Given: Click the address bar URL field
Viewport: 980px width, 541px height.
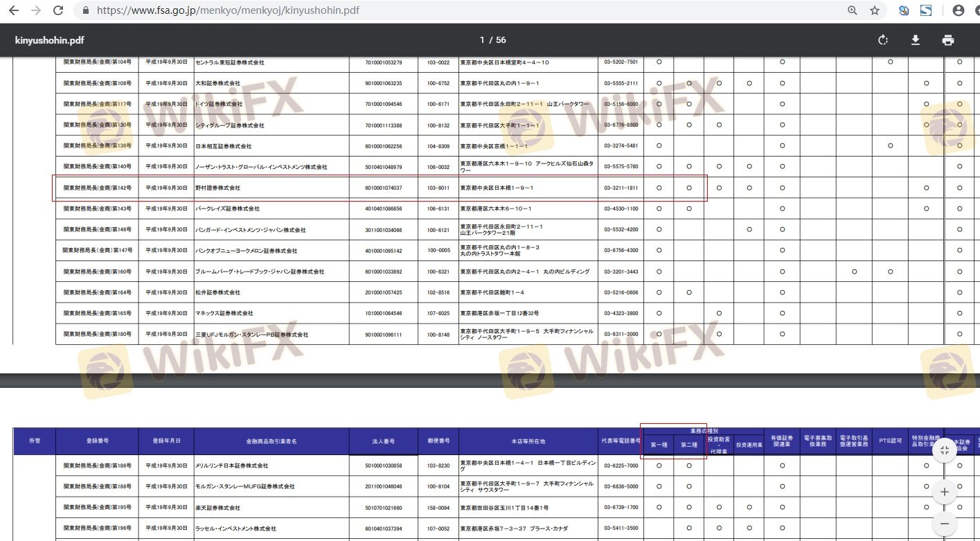Looking at the screenshot, I should 416,11.
